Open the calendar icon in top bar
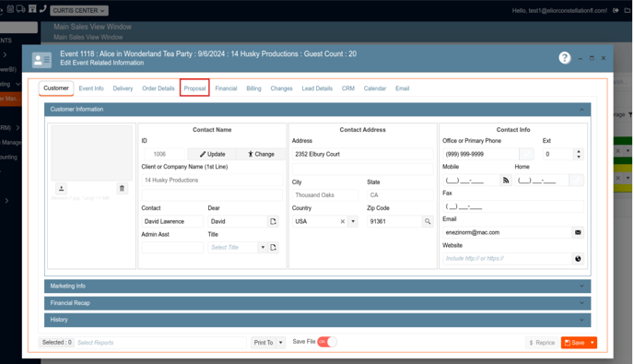This screenshot has width=634, height=364. pyautogui.click(x=10, y=9)
